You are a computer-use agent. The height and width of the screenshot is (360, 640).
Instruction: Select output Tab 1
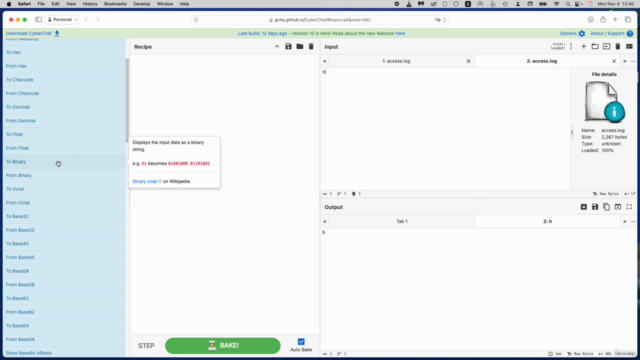tap(402, 221)
